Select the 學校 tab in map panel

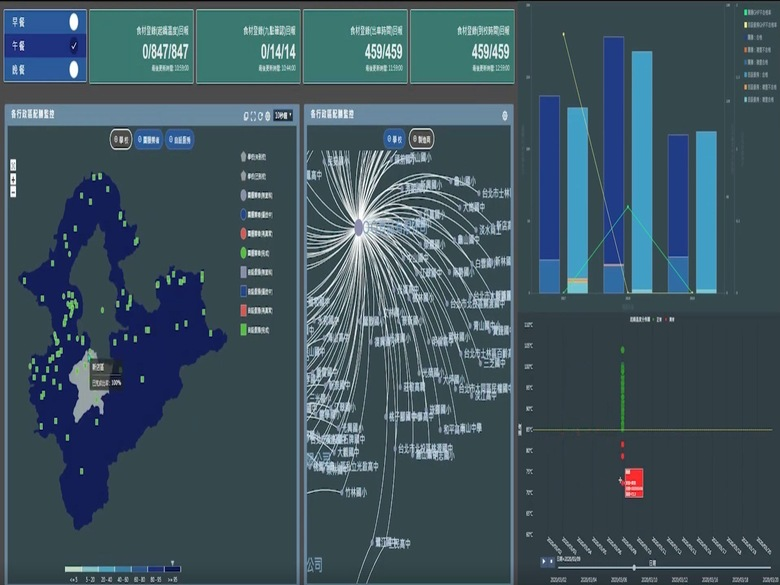[x=120, y=139]
